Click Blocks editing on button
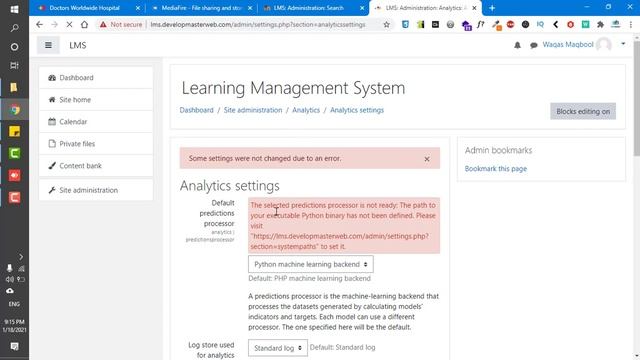 [x=583, y=111]
